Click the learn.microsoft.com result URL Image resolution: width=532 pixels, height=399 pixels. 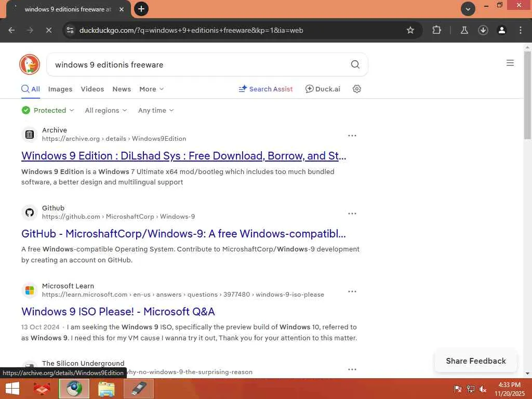(183, 295)
